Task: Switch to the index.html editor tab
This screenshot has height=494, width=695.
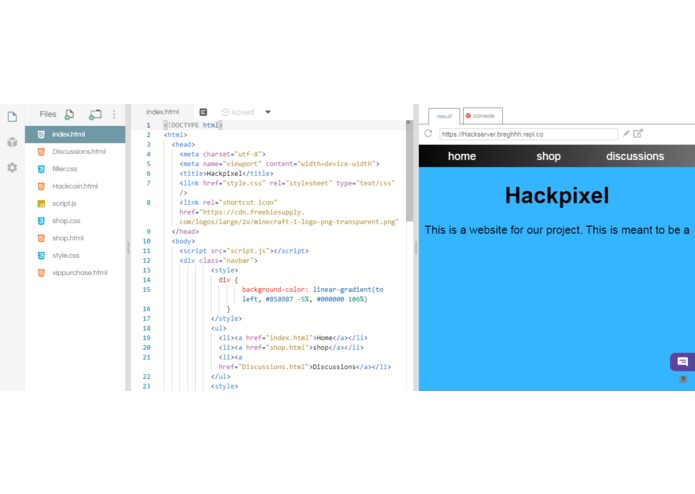Action: tap(163, 112)
